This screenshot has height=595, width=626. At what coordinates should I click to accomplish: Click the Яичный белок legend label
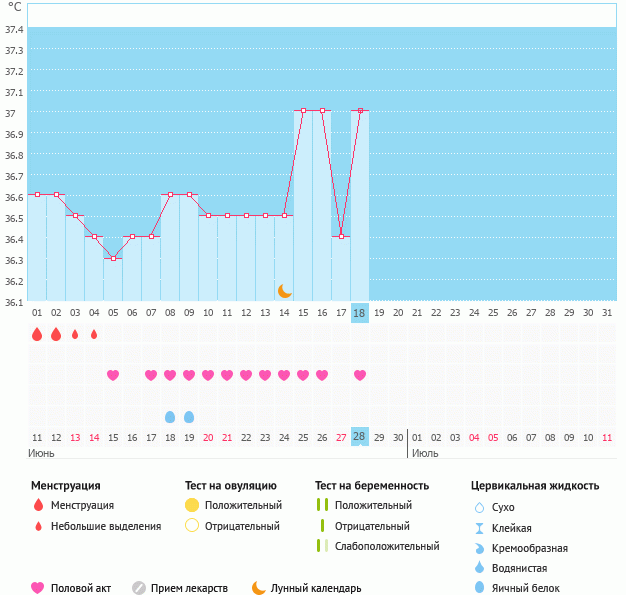pos(526,588)
